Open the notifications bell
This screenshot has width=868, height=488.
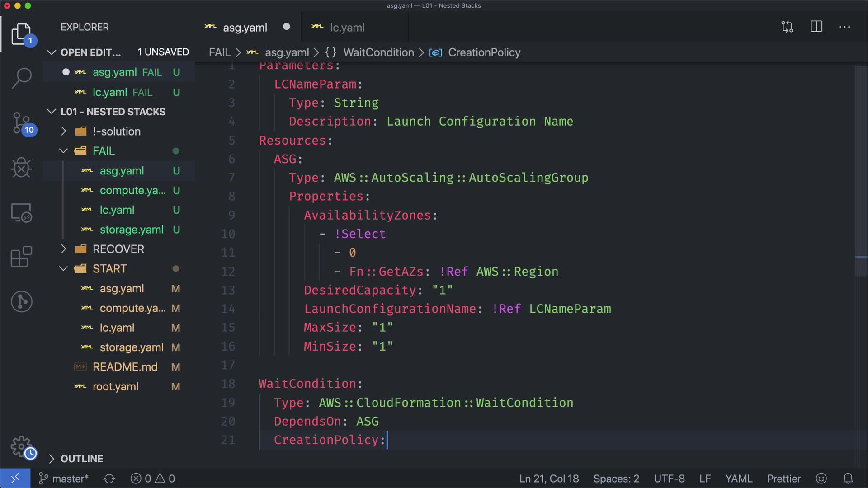tap(848, 478)
